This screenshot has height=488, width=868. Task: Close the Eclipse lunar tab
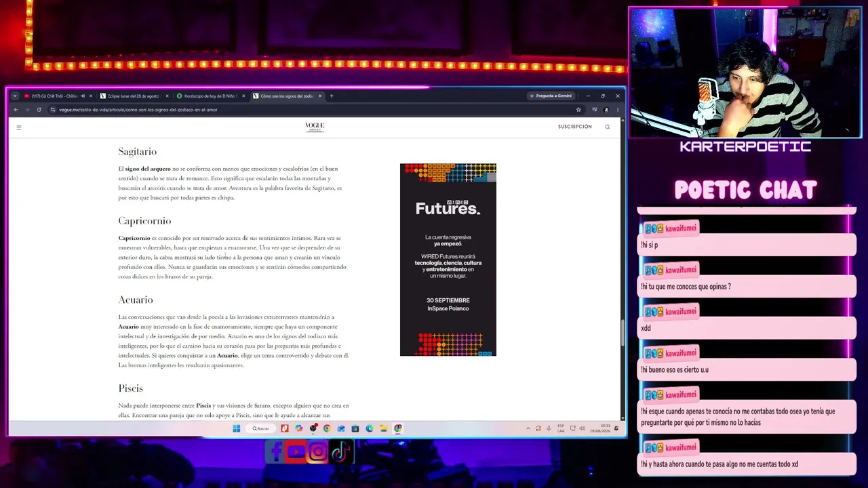click(x=167, y=96)
